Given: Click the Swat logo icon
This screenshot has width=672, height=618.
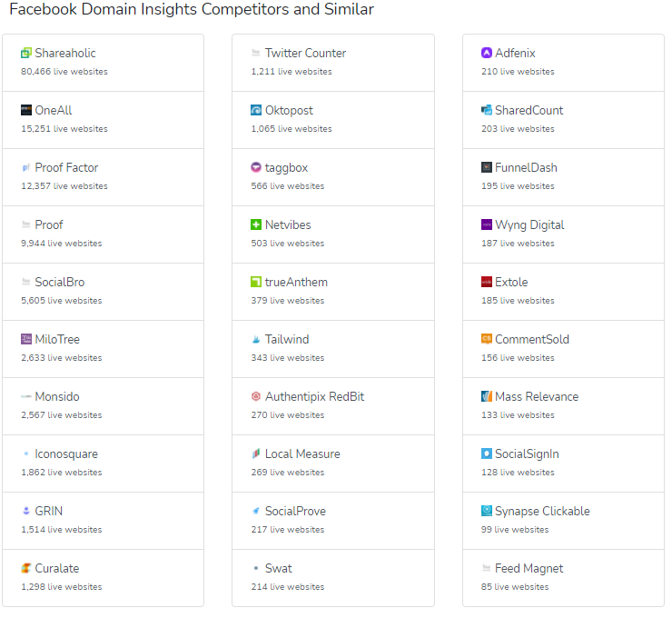Looking at the screenshot, I should tap(256, 569).
